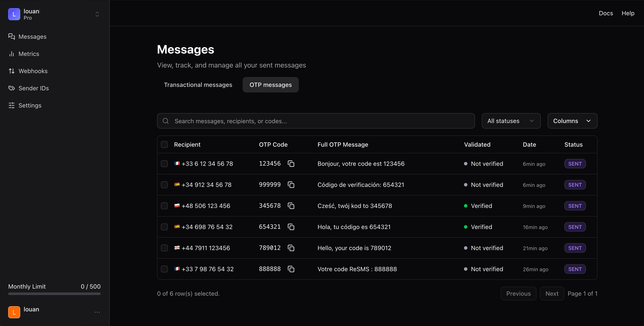
Task: Tick the row for +33 7 98 76 54 32
Action: point(164,269)
